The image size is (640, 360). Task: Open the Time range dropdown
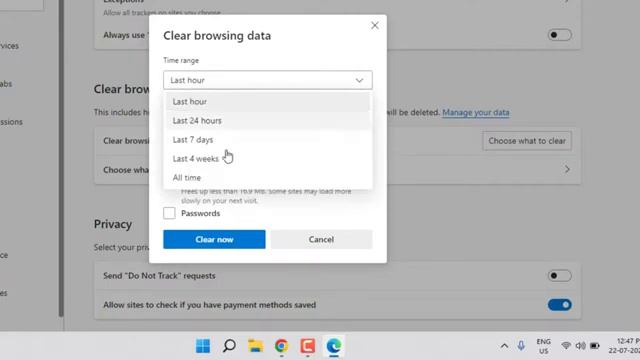(268, 80)
